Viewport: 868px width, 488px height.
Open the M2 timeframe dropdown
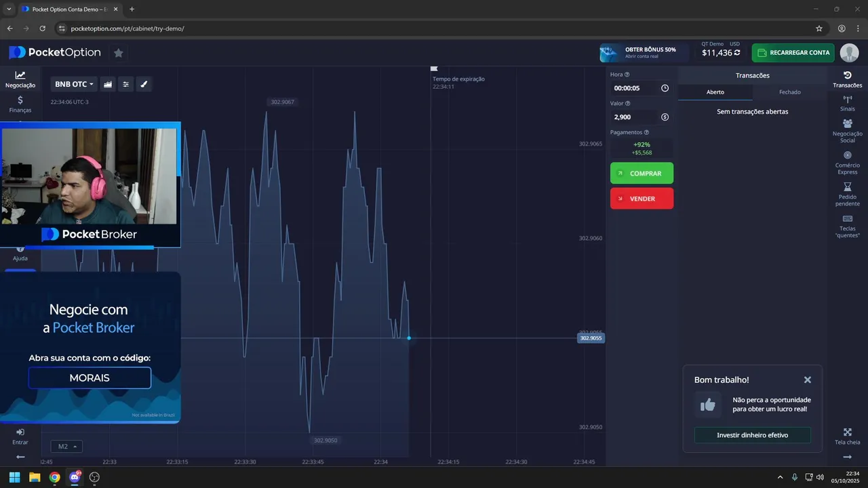66,446
